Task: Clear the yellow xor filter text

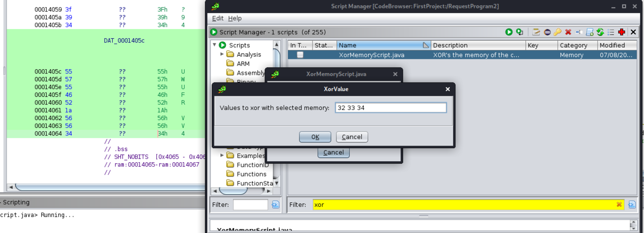Action: point(619,205)
